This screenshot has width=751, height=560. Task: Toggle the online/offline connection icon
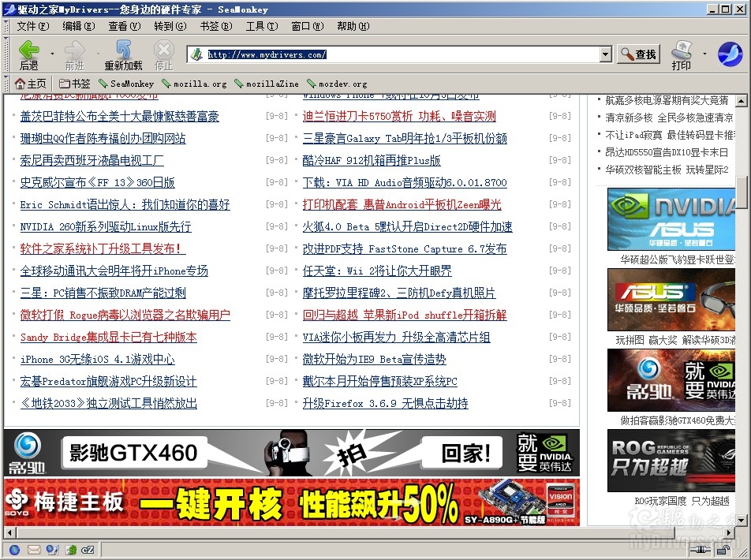699,550
